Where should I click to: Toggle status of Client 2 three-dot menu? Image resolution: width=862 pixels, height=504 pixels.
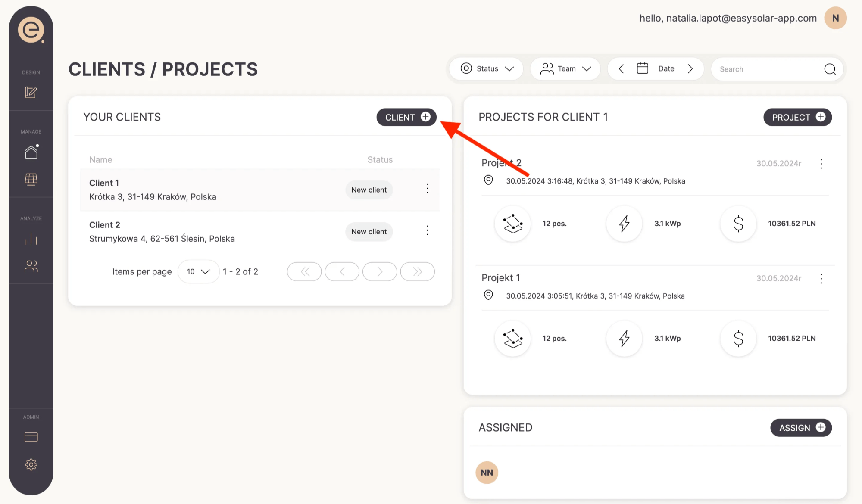(428, 230)
